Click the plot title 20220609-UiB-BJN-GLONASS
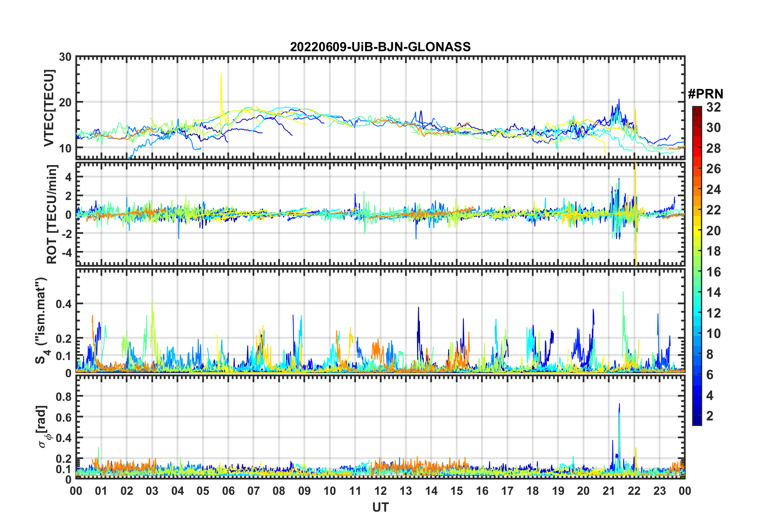The width and height of the screenshot is (761, 532). (x=380, y=47)
